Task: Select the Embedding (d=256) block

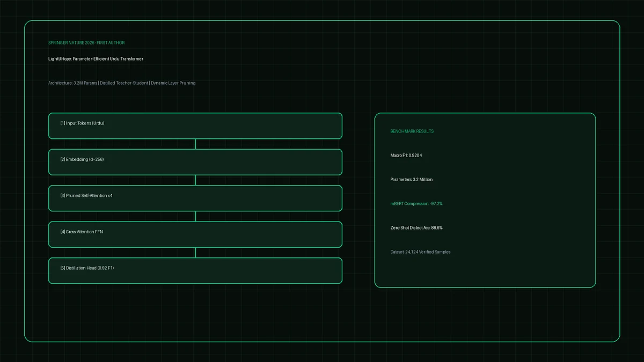Action: click(195, 162)
